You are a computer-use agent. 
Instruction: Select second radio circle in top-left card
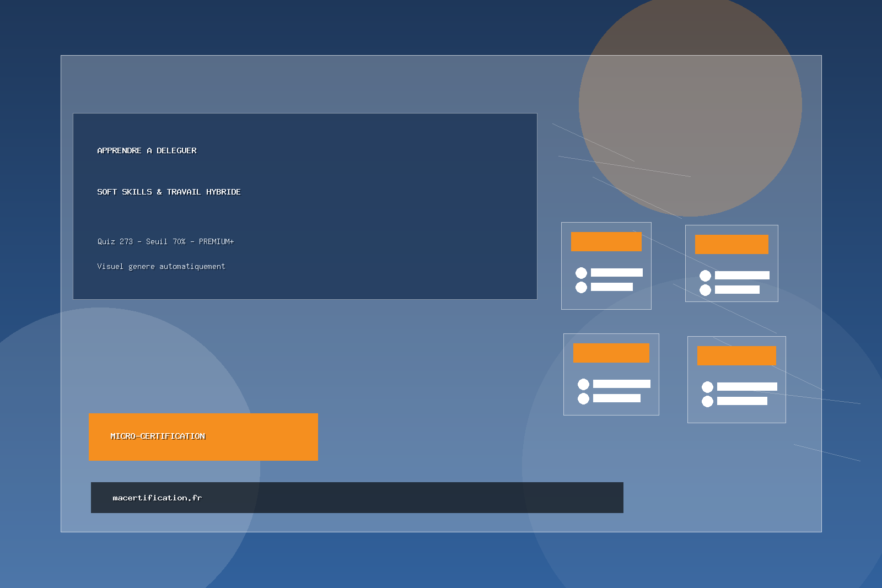pyautogui.click(x=581, y=287)
